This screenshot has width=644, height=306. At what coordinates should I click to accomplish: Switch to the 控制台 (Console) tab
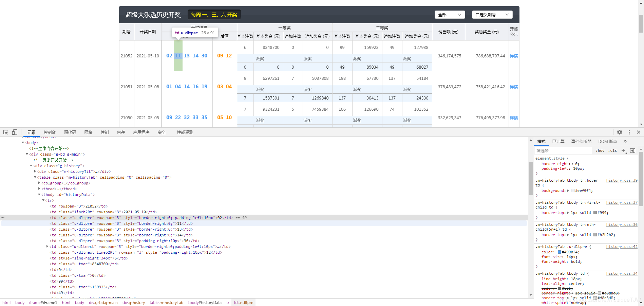tap(50, 132)
